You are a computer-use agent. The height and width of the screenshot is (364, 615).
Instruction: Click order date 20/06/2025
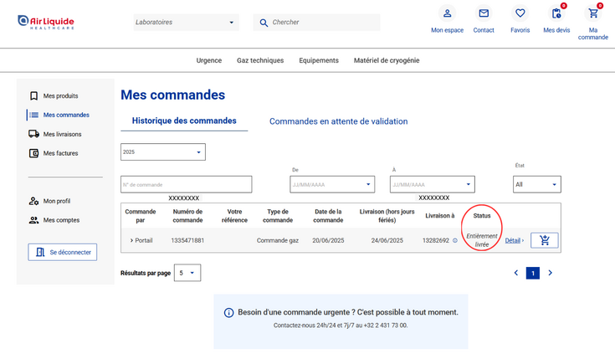[328, 240]
